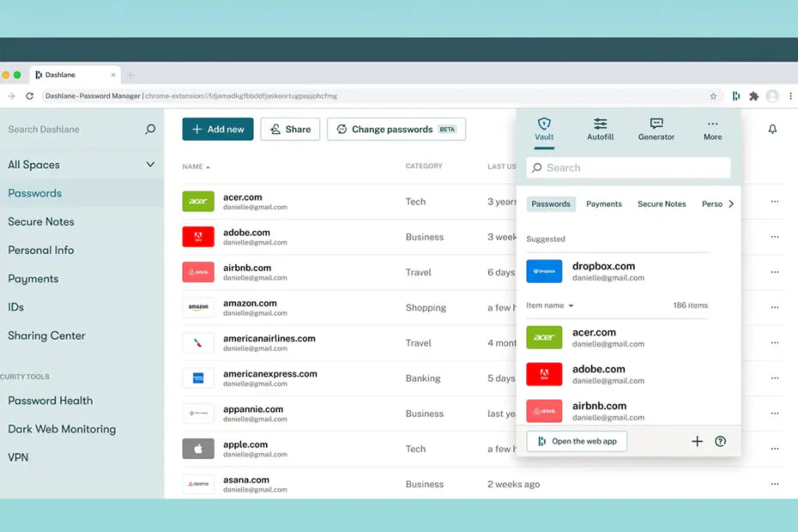Open the Item name sort dropdown
Screen dimensions: 798x532
550,305
